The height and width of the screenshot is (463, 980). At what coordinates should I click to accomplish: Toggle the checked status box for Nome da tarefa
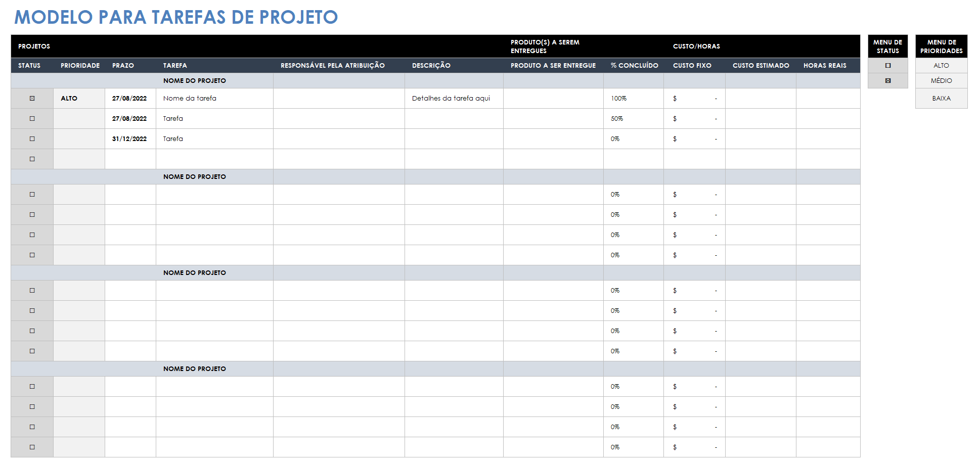pos(32,99)
